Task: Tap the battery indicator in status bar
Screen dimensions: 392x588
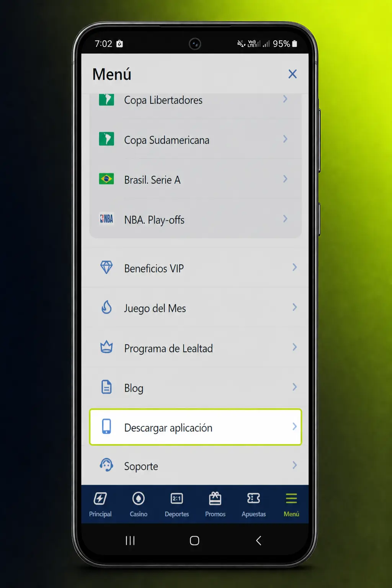Action: 294,44
